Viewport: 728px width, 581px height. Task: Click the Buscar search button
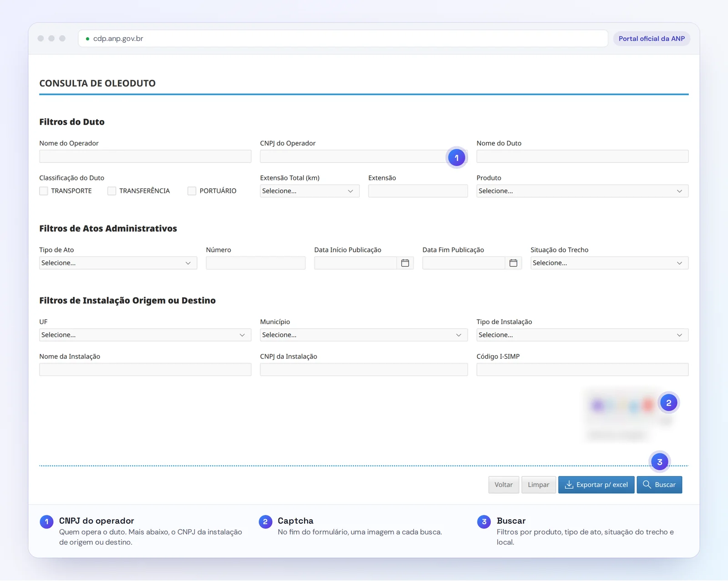(659, 485)
